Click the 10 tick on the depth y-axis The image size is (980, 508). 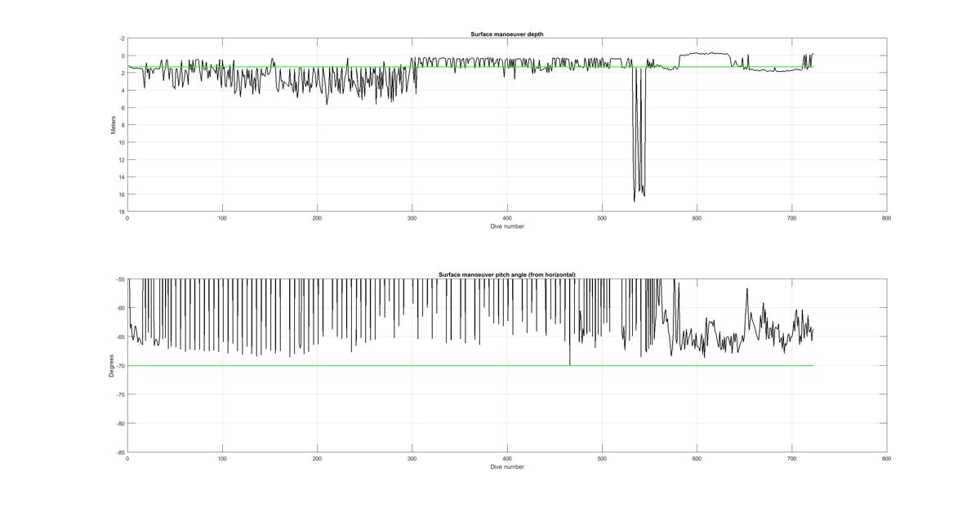(x=122, y=142)
